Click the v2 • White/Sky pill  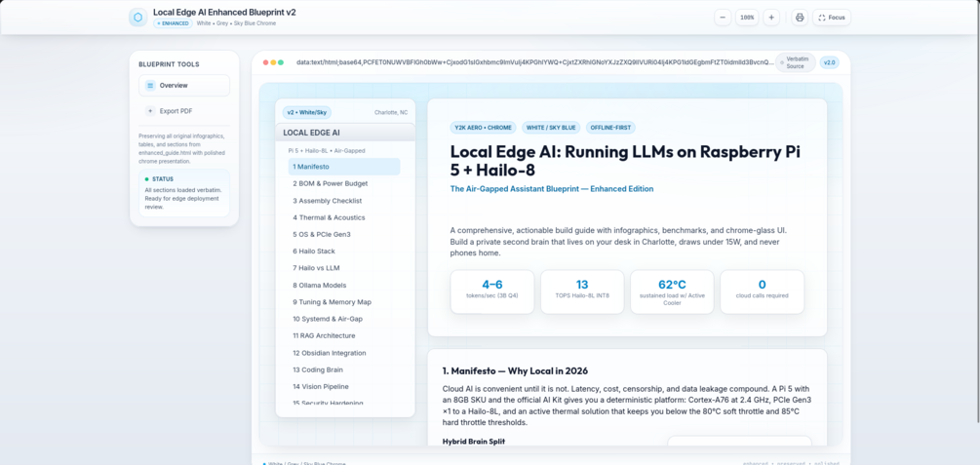pos(307,112)
